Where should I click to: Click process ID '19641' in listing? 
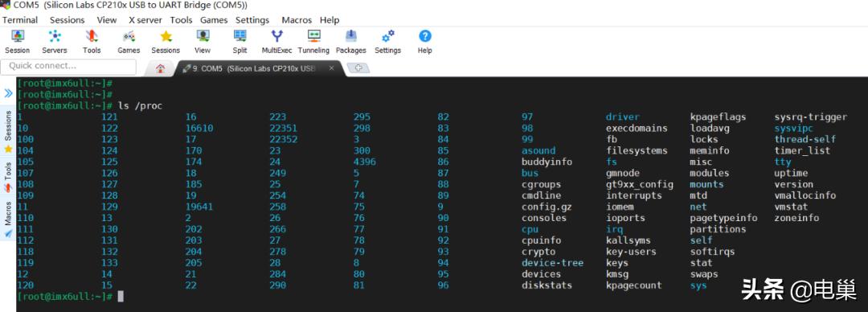tap(199, 207)
